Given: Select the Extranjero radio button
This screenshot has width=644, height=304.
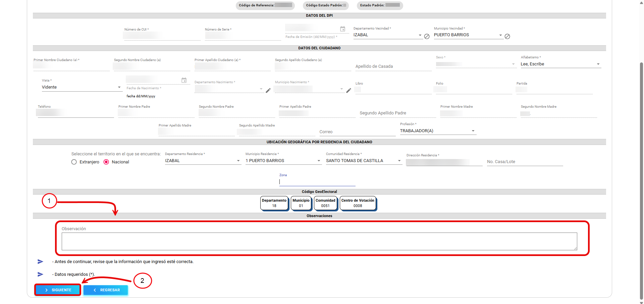Looking at the screenshot, I should click(x=74, y=162).
